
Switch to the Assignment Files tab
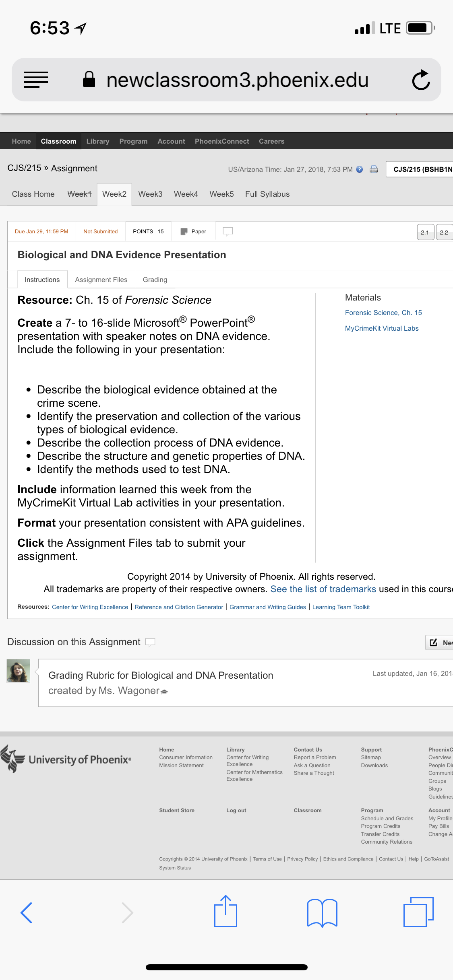pos(101,280)
